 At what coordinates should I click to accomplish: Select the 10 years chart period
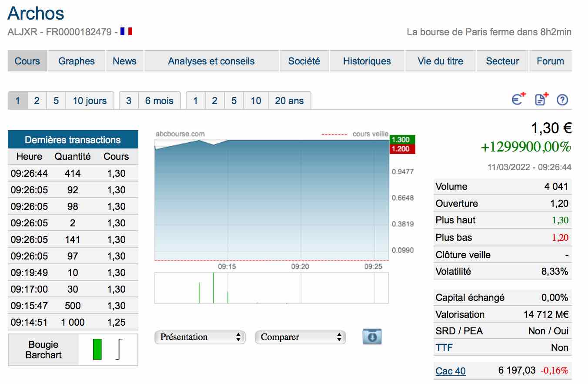[x=256, y=101]
